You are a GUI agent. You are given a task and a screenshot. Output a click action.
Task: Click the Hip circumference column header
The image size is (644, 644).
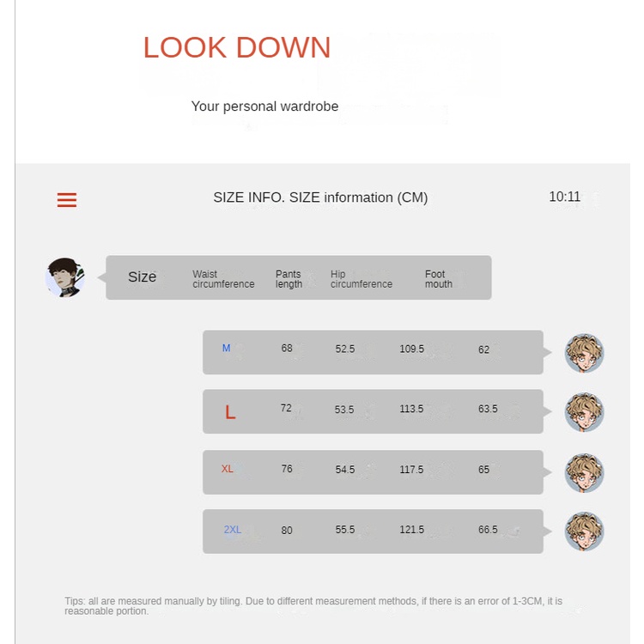(361, 279)
